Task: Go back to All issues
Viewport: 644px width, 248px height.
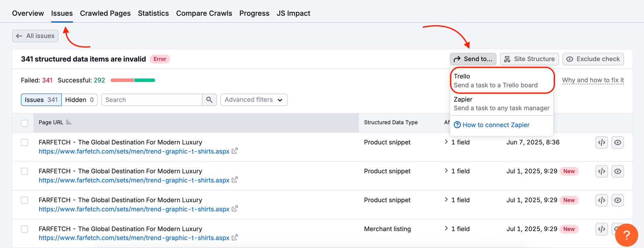Action: [x=35, y=36]
